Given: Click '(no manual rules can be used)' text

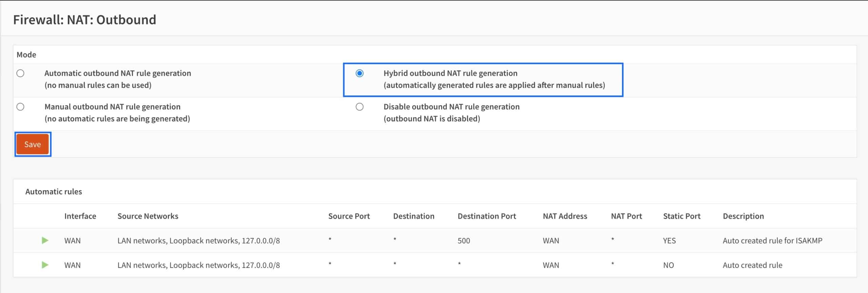Looking at the screenshot, I should coord(98,85).
